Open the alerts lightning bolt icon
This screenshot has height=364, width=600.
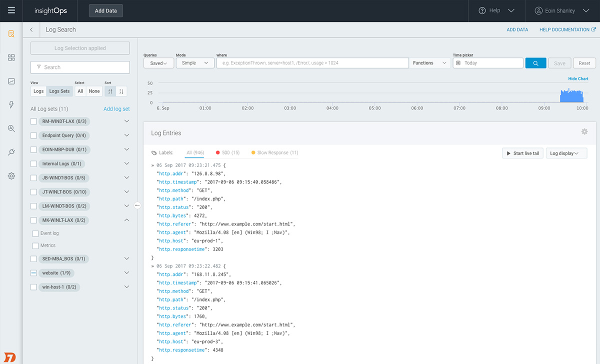pos(11,104)
